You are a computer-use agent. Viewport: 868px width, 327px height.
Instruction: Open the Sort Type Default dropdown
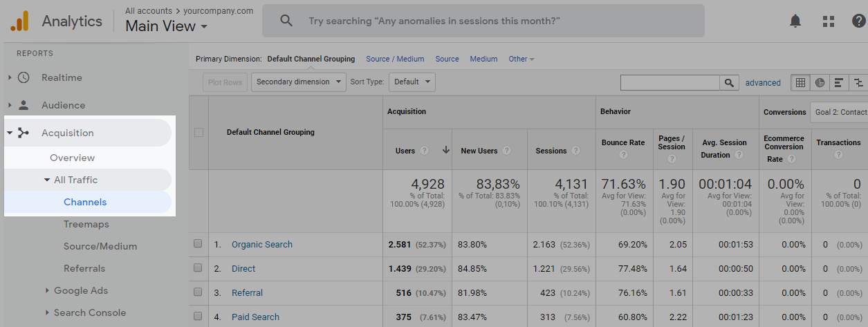click(x=412, y=82)
